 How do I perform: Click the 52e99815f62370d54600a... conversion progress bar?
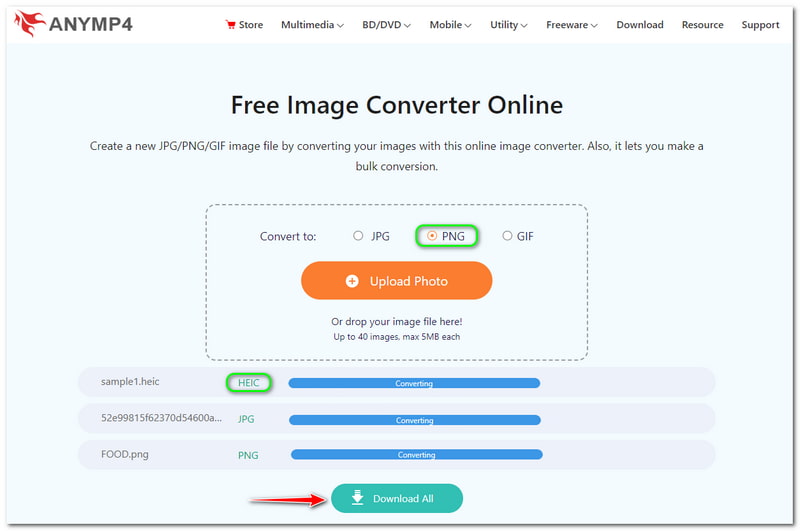click(x=415, y=420)
